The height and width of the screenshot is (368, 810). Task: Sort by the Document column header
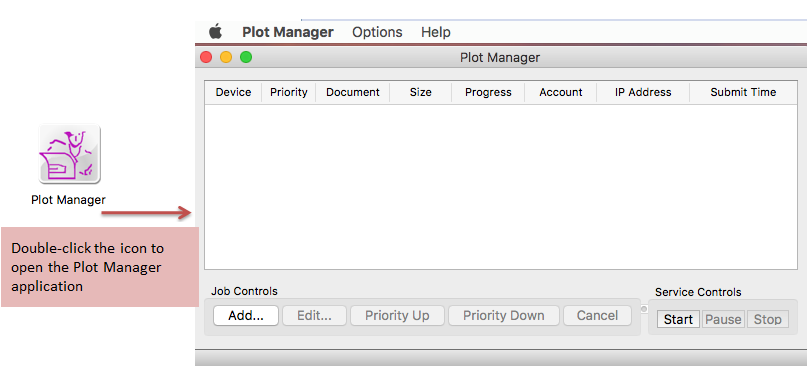[x=353, y=93]
